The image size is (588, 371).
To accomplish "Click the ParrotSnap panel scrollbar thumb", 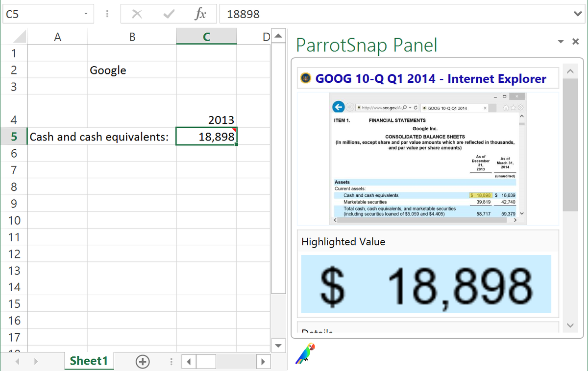I will [x=570, y=144].
